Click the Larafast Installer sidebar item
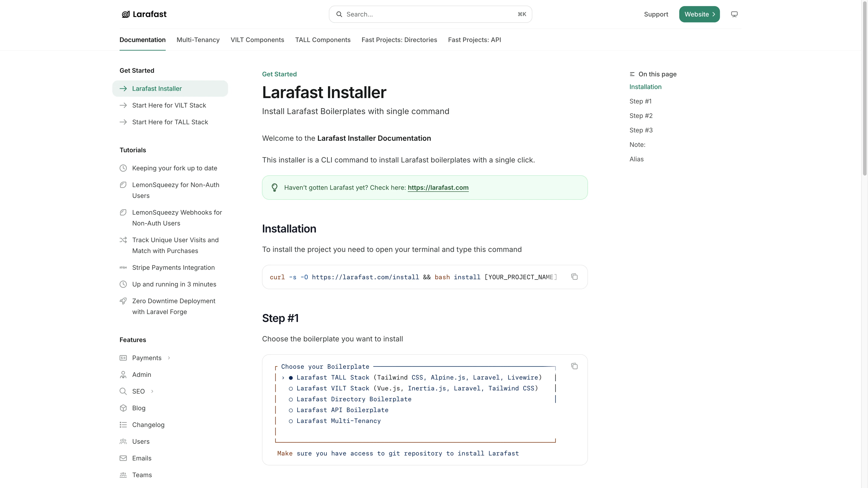The width and height of the screenshot is (868, 488). pos(170,89)
